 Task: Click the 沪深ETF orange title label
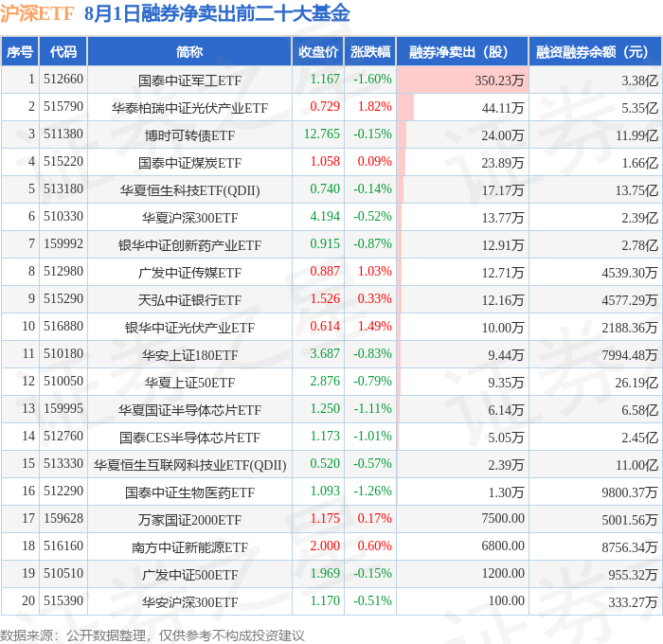tap(37, 13)
